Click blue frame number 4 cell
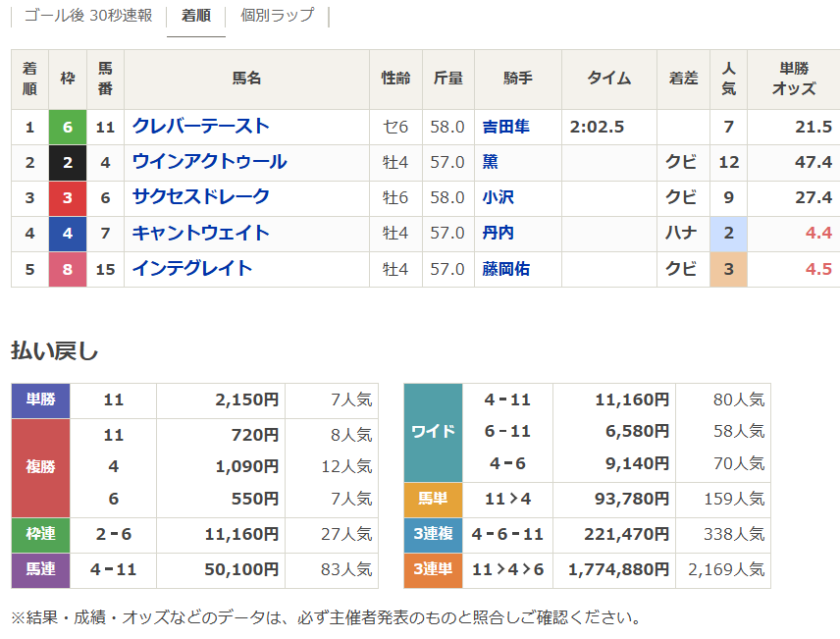Viewport: 840px width, 639px height. (68, 234)
